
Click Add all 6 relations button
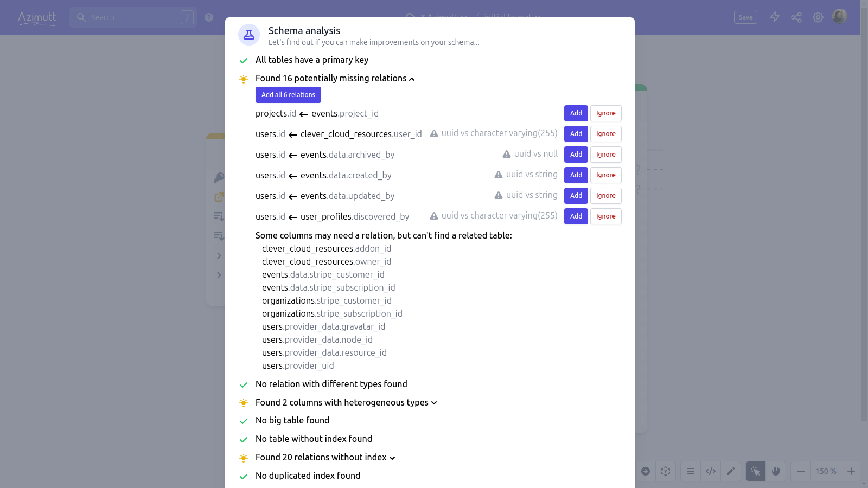[288, 95]
